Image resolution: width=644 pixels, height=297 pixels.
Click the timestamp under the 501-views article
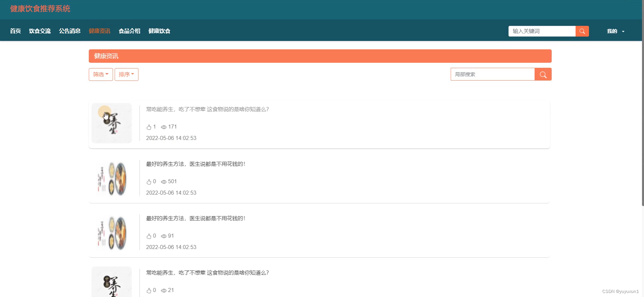[171, 193]
